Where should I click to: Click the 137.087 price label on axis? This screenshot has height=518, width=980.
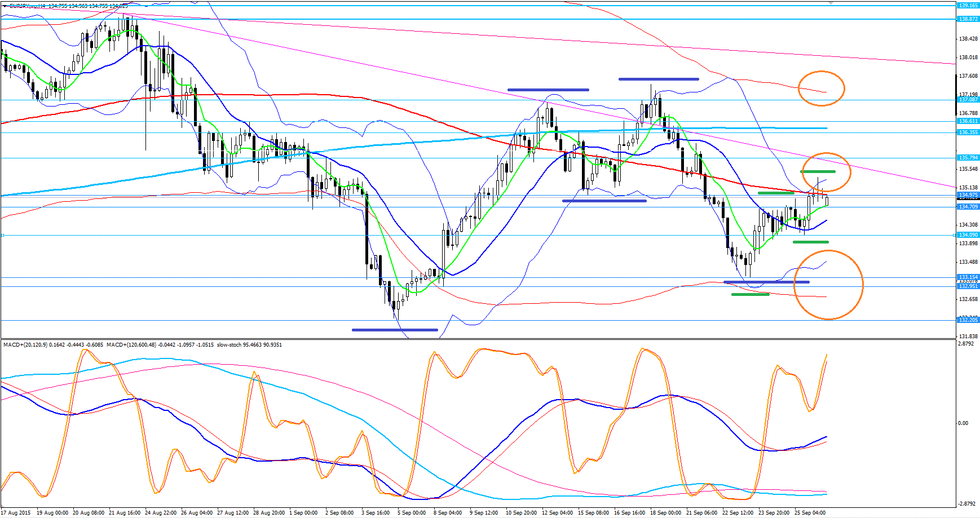point(968,100)
